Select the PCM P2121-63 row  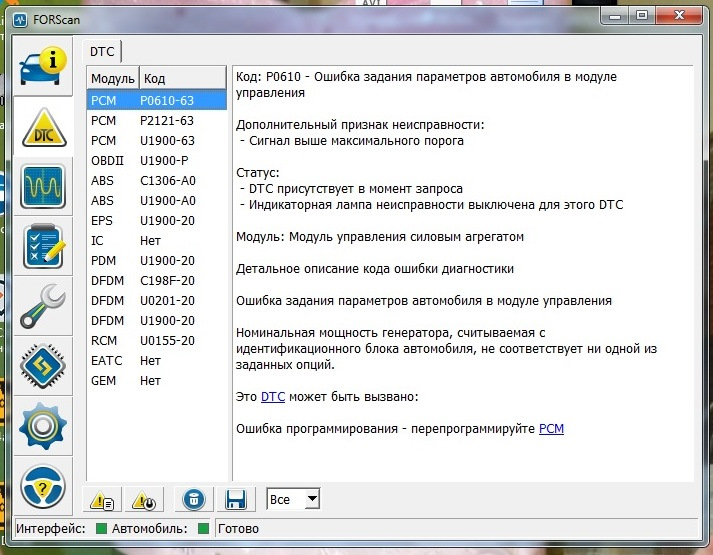[x=156, y=120]
